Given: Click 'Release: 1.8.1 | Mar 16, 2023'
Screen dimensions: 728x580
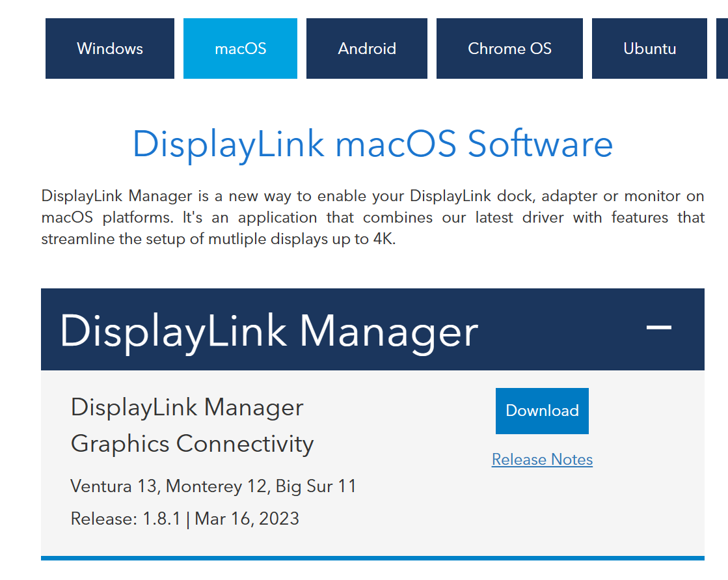Looking at the screenshot, I should coord(185,519).
